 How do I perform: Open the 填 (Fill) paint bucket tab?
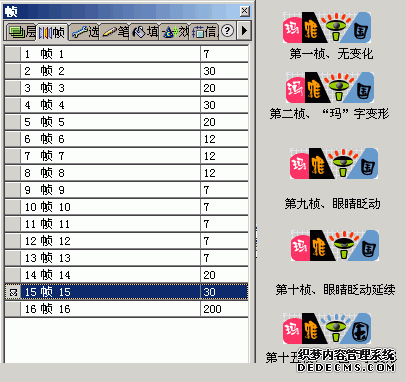(x=144, y=32)
